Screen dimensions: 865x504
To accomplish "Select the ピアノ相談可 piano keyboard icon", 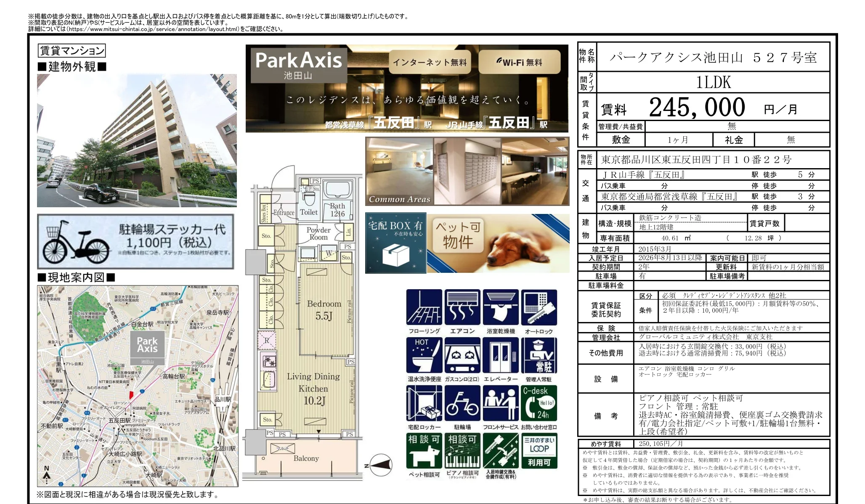I will (462, 451).
